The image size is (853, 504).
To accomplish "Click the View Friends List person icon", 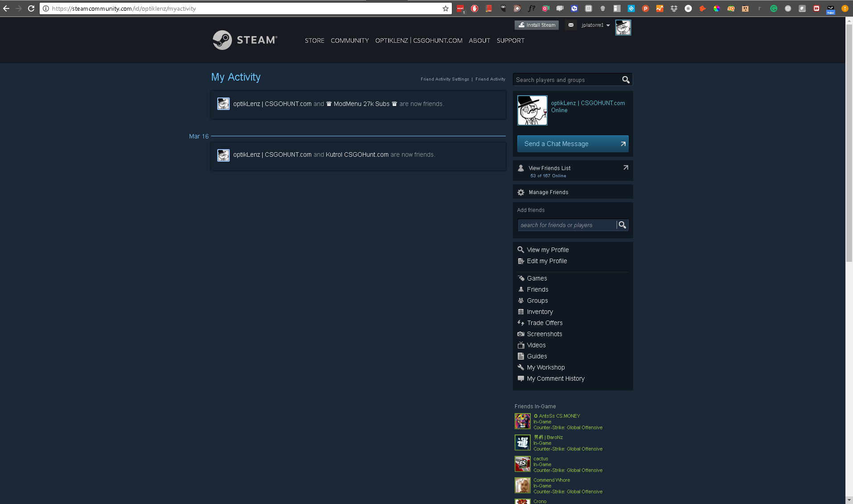I will [521, 168].
